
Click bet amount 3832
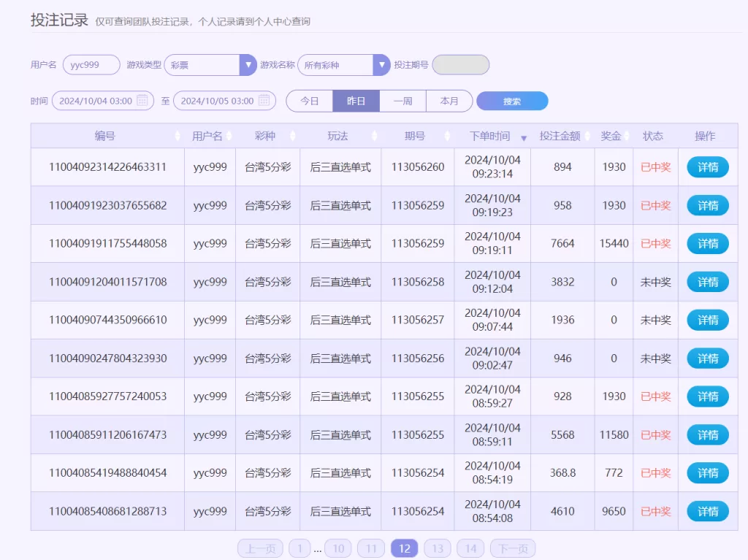(x=562, y=282)
